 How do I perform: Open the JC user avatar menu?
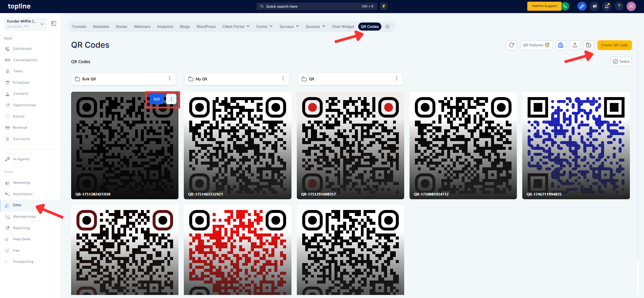[x=631, y=6]
